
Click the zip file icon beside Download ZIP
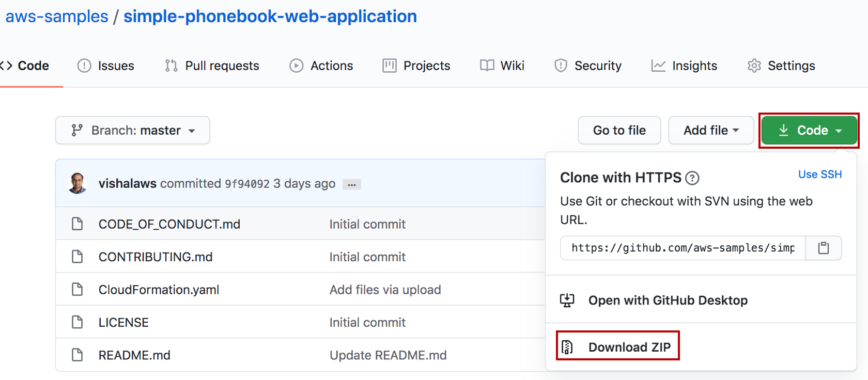point(567,347)
